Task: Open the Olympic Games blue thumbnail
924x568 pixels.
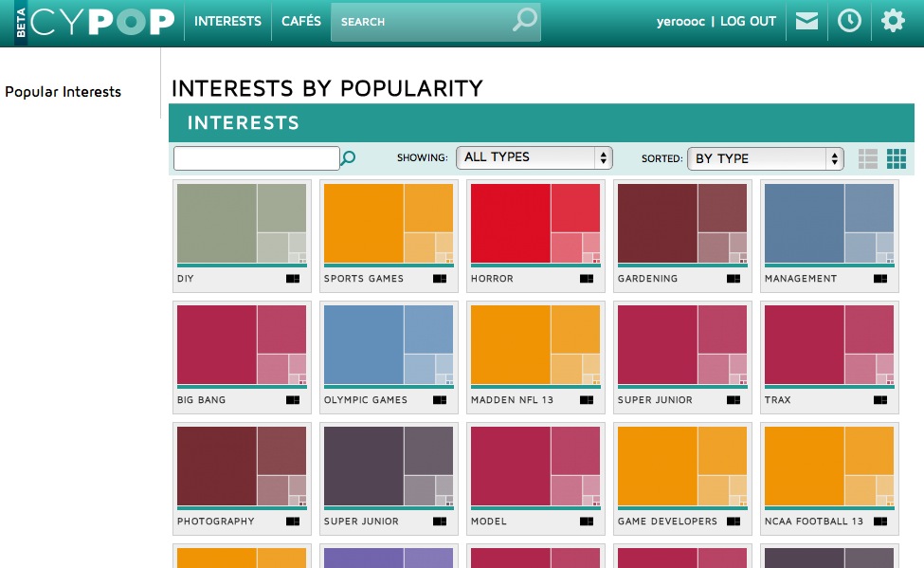Action: click(389, 345)
